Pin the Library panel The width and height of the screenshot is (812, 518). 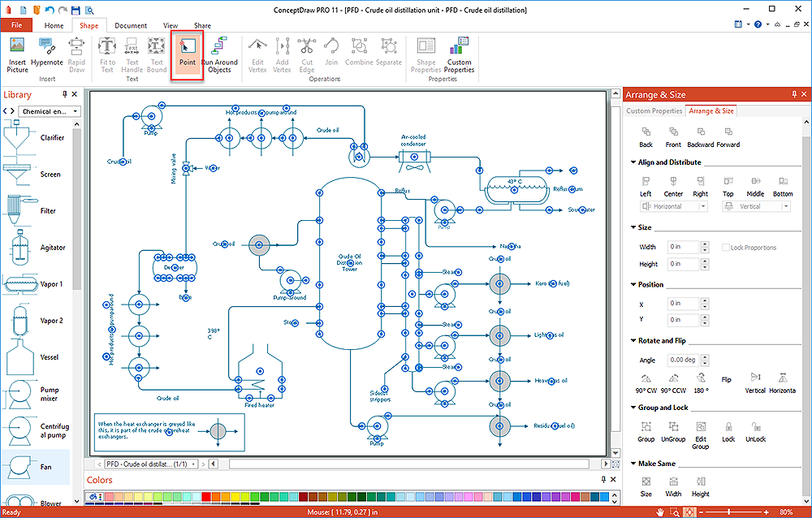[x=64, y=95]
